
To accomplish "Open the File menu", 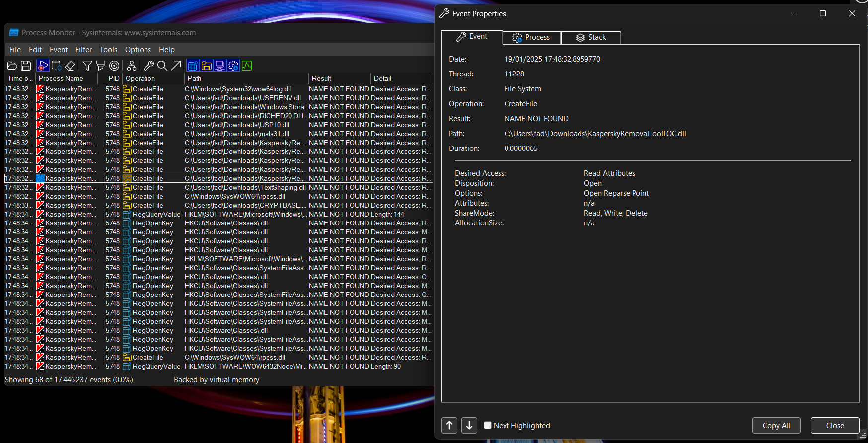I will coord(15,50).
